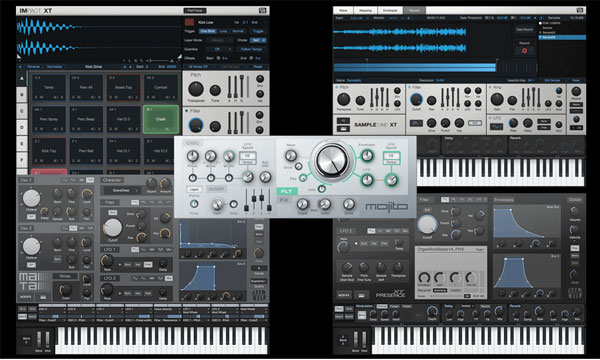The width and height of the screenshot is (600, 360).
Task: Select Toggle trigger mode in Impact XT
Action: (258, 31)
